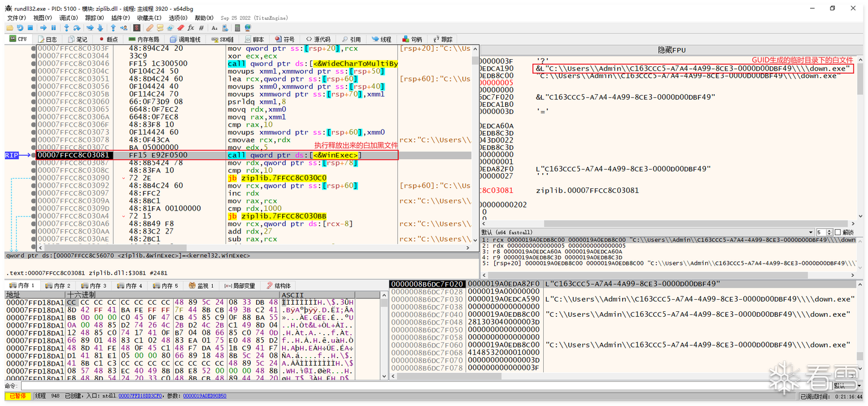868x406 pixels.
Task: Switch to the 断点 breakpoints tab
Action: pos(108,39)
